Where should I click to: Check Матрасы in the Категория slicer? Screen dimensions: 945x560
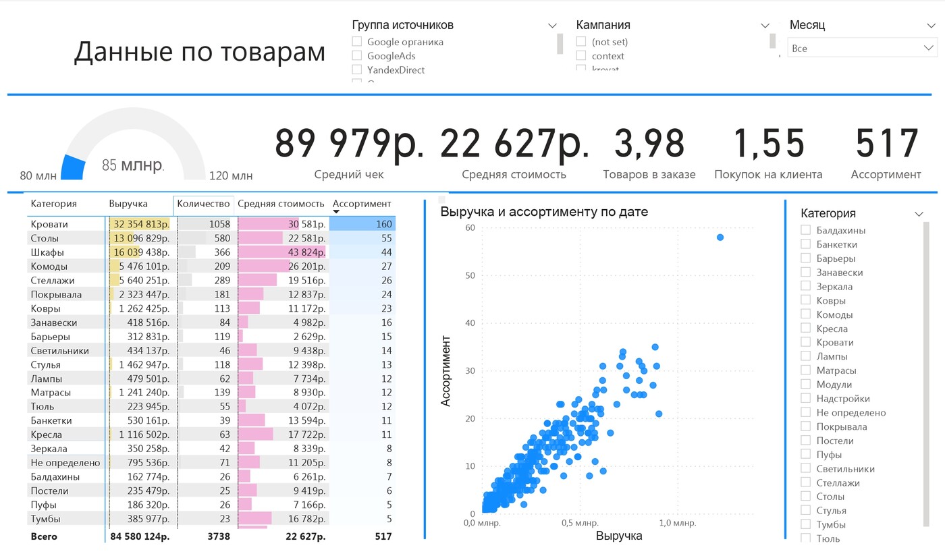(x=805, y=370)
